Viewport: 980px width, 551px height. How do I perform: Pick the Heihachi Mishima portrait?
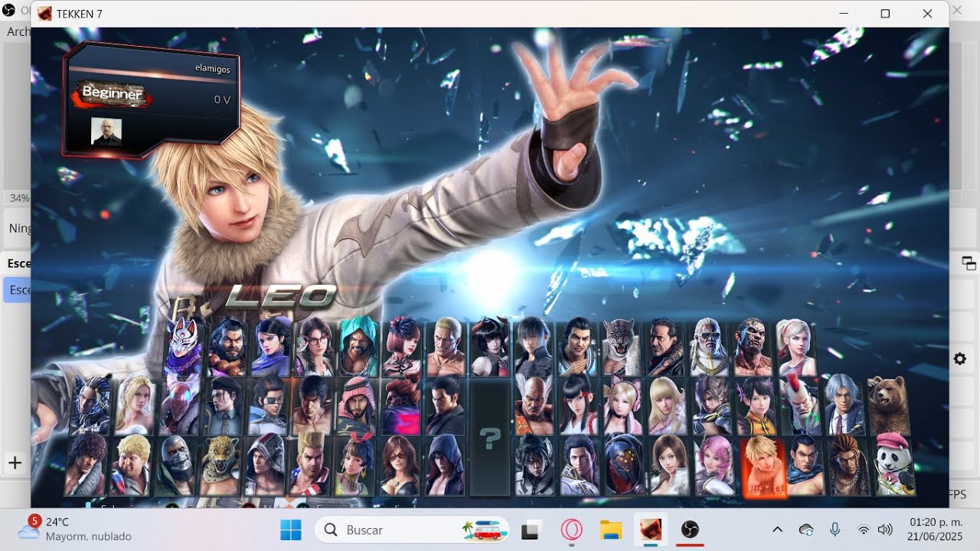coord(534,406)
